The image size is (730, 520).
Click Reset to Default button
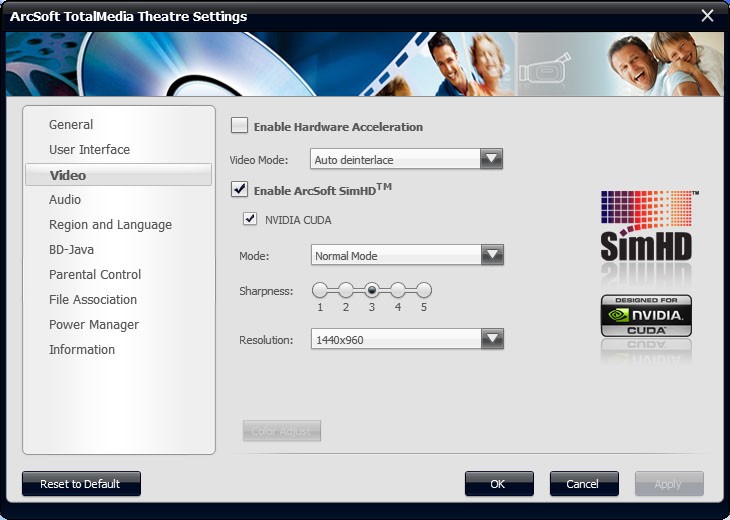pyautogui.click(x=81, y=484)
